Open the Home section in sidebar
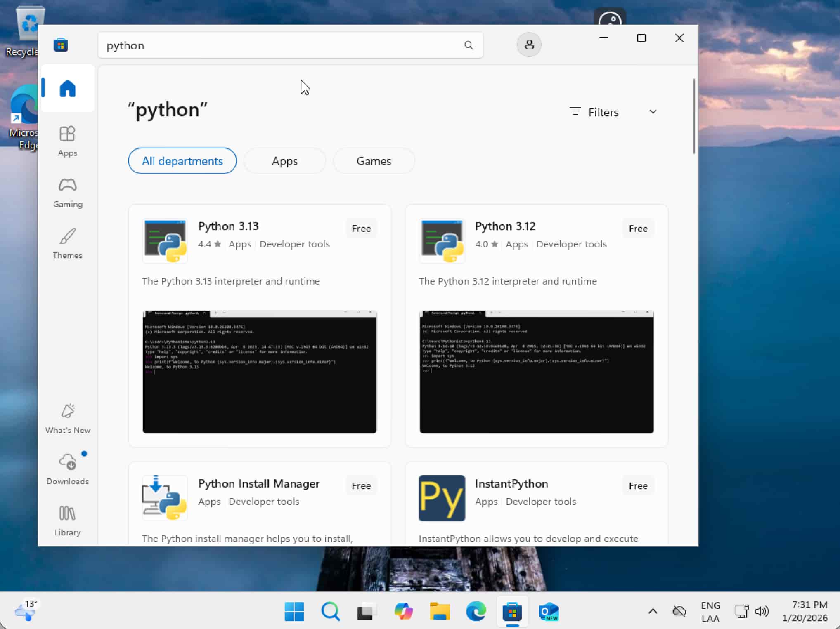Image resolution: width=840 pixels, height=629 pixels. tap(68, 88)
